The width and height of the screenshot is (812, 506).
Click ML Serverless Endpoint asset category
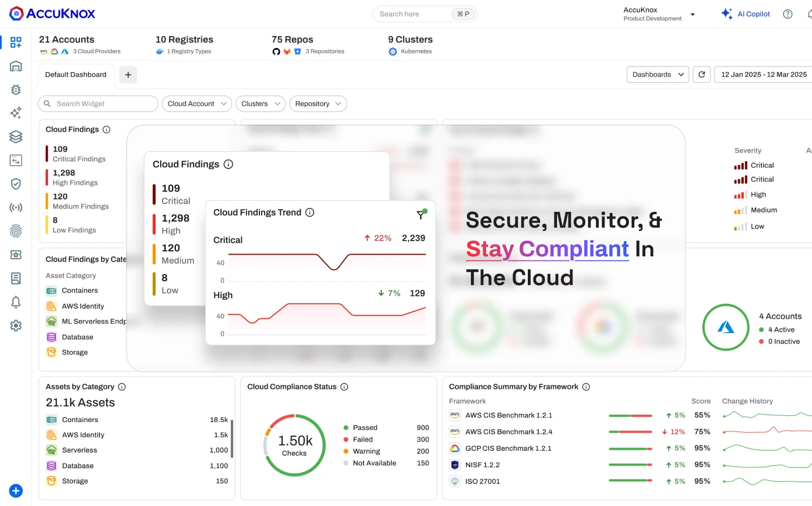point(86,321)
